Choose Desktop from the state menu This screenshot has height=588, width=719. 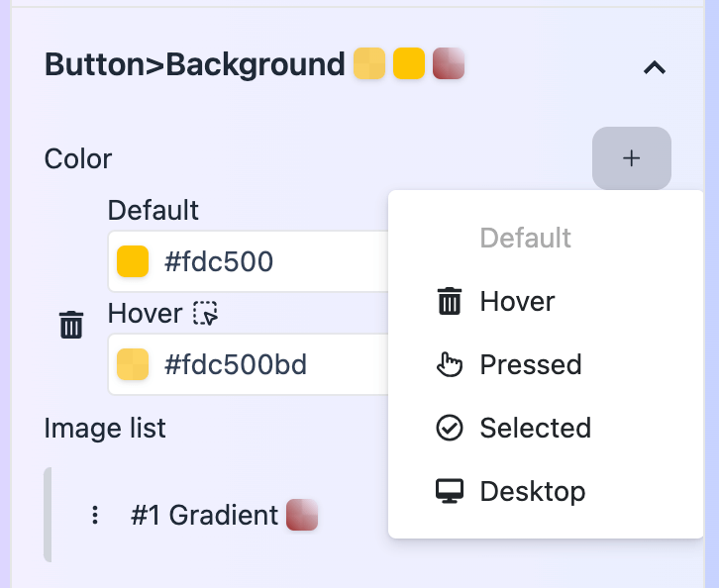[x=532, y=491]
